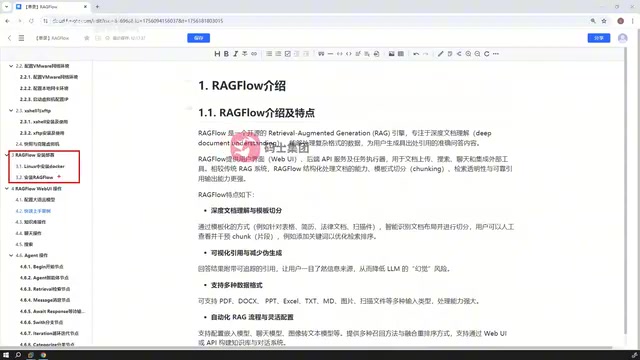Jump to 4.6.7 Iteration node item

[49, 333]
